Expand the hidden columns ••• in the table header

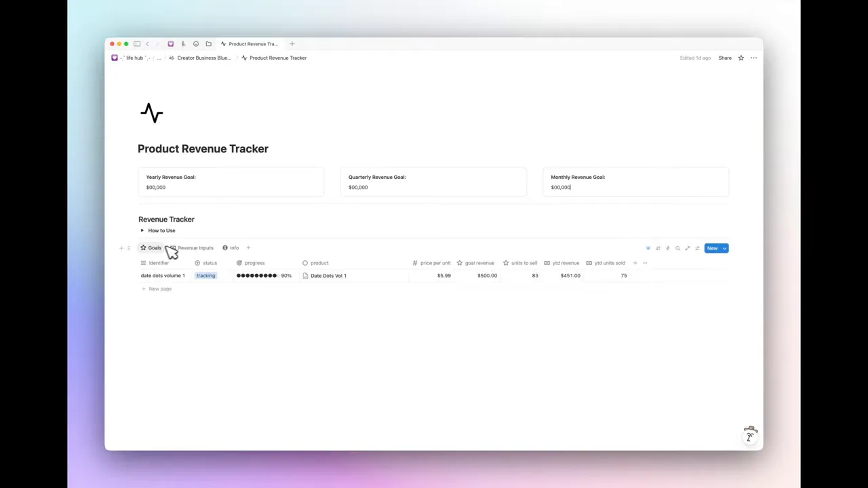coord(644,263)
